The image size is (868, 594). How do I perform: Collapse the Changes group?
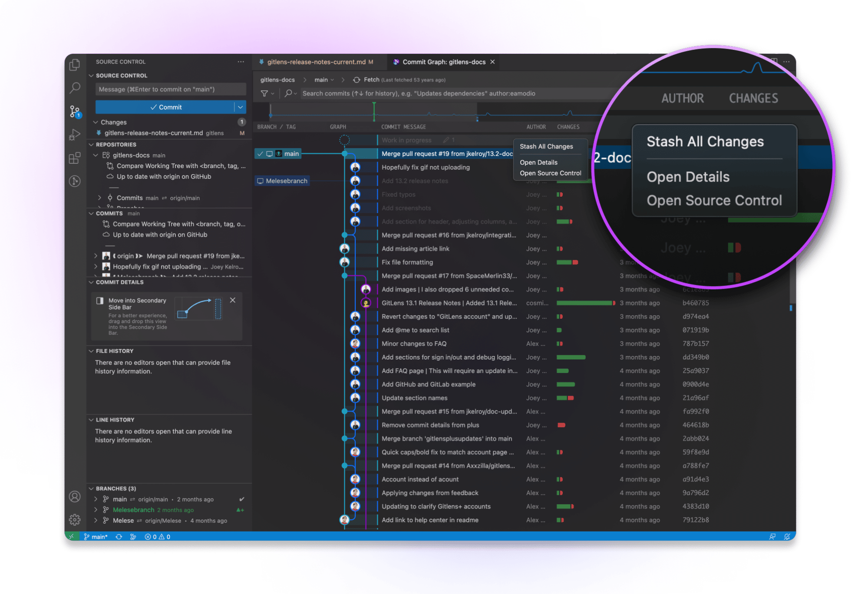click(x=96, y=122)
